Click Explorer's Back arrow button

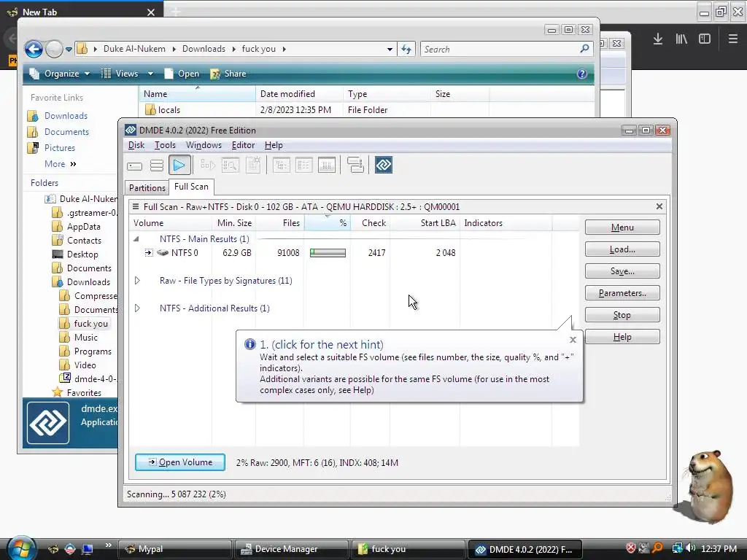[34, 49]
